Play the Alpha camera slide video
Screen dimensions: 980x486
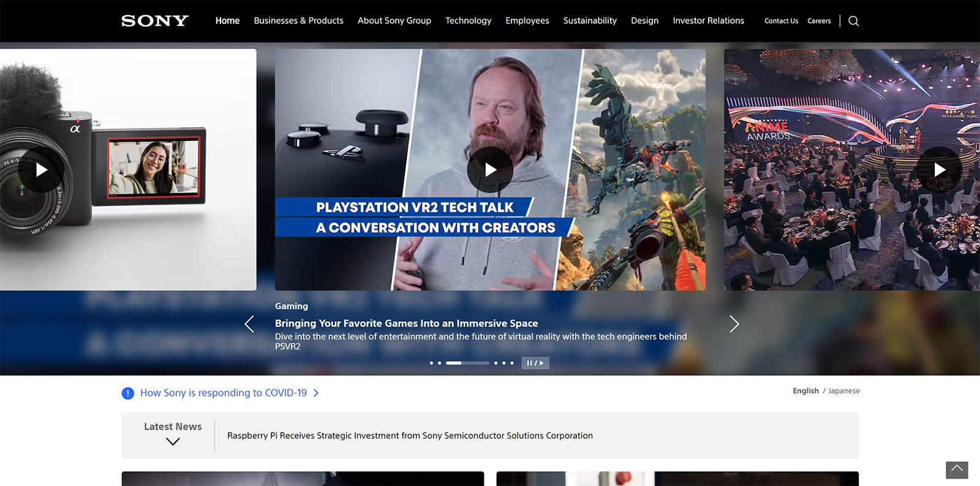tap(41, 170)
